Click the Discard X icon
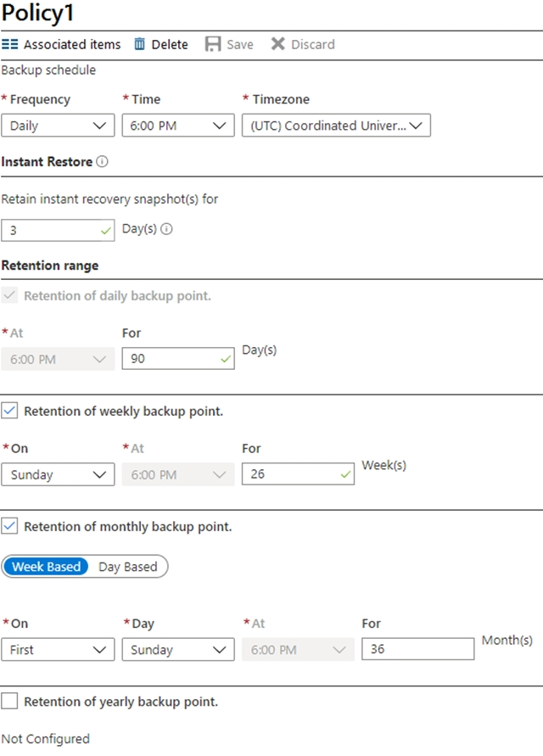Viewport: 543px width, 756px height. [277, 44]
